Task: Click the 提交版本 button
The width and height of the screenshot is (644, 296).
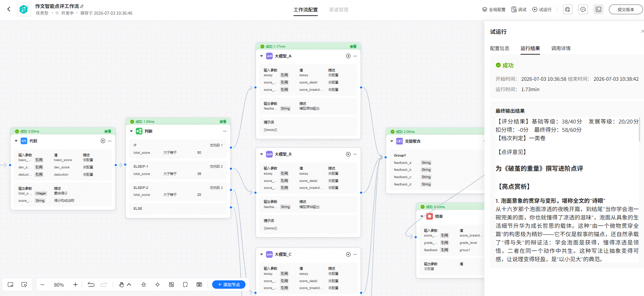Action: (626, 9)
